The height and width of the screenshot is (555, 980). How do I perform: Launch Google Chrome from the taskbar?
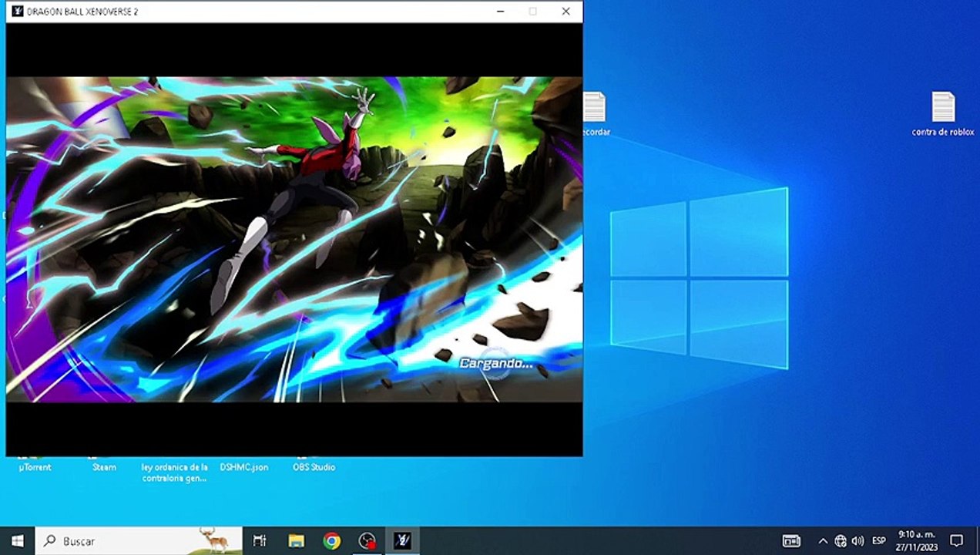(x=332, y=541)
